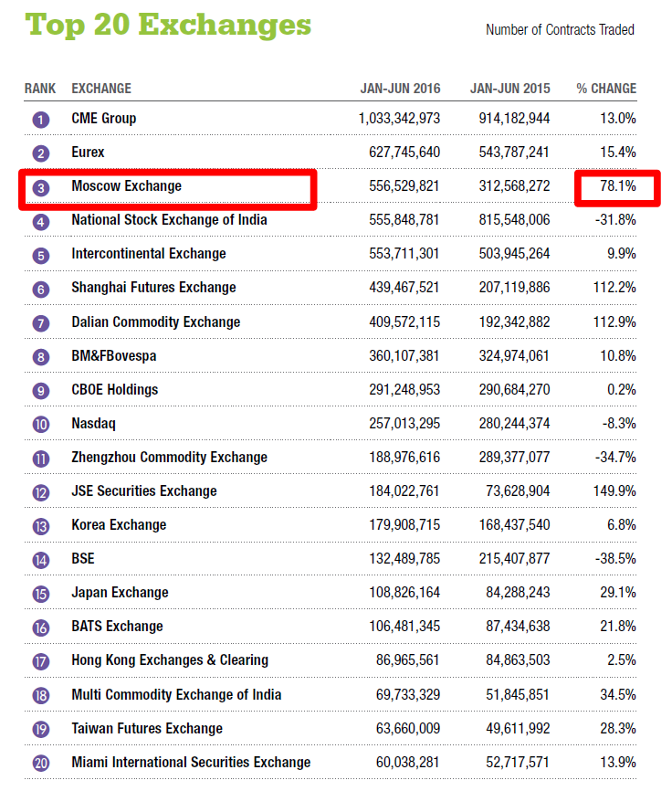672x791 pixels.
Task: Click the Top 20 Exchanges title
Action: coord(168,25)
